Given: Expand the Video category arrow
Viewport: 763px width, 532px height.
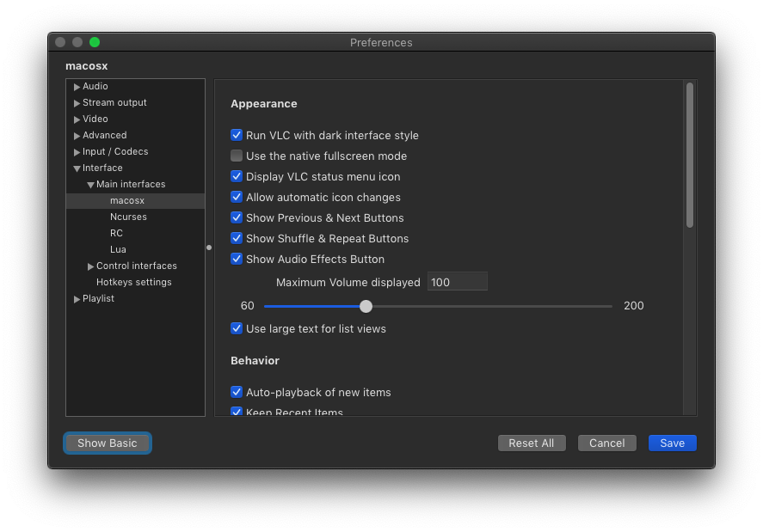Looking at the screenshot, I should (x=77, y=119).
